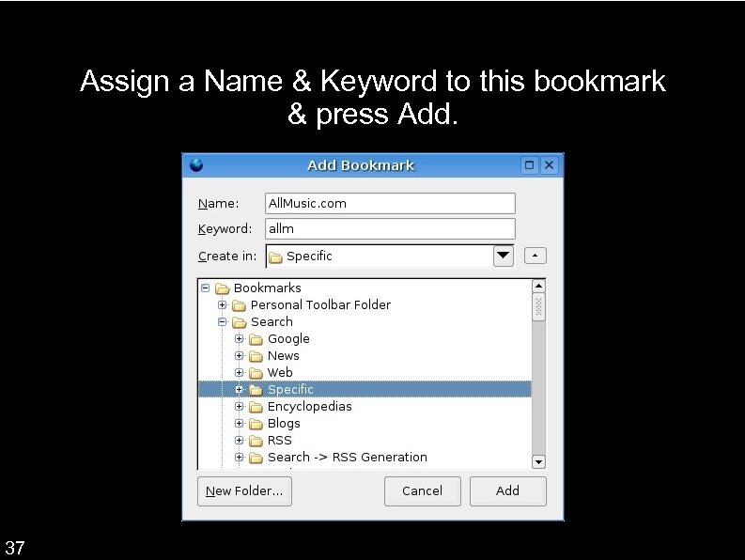The width and height of the screenshot is (745, 560).
Task: Expand the RSS folder node
Action: (239, 441)
